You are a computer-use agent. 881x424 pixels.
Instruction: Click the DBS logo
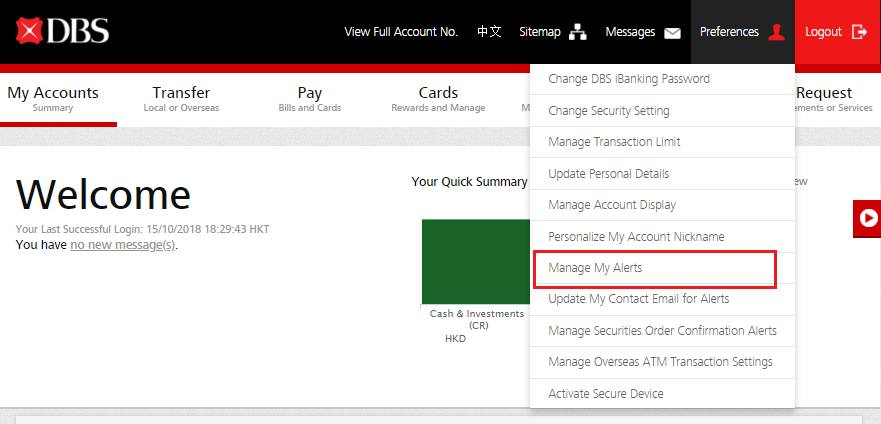[62, 31]
